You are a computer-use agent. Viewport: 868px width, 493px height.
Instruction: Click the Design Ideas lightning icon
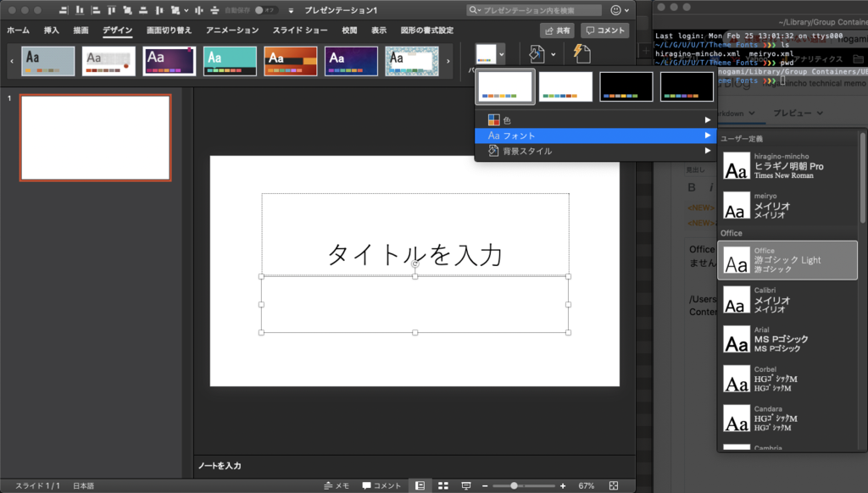[581, 53]
